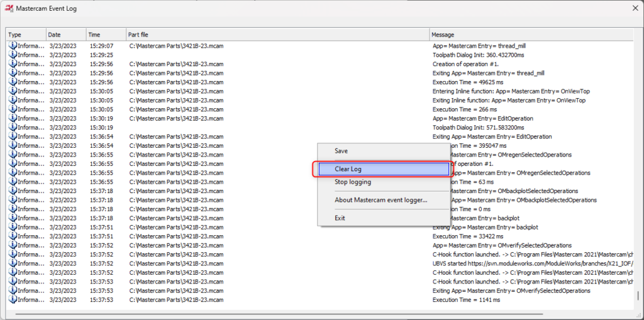Click info icon of Exiting EditOperation row at 15:36:54

13,136
